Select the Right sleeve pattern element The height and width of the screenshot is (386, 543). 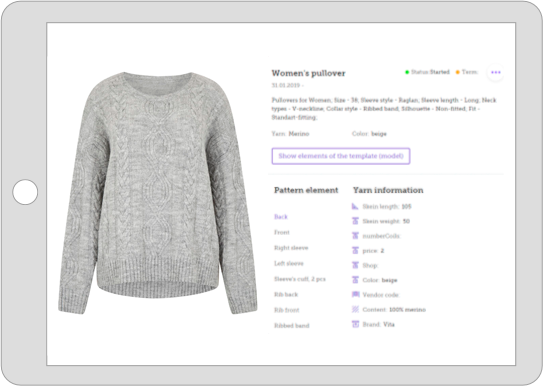point(291,248)
